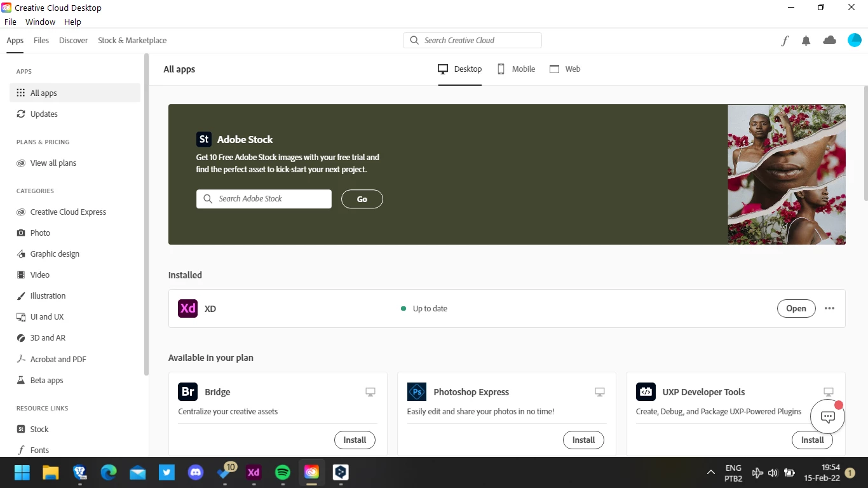Screen dimensions: 868x488
Task: Click the UXP Developer Tools icon
Action: pos(646,391)
